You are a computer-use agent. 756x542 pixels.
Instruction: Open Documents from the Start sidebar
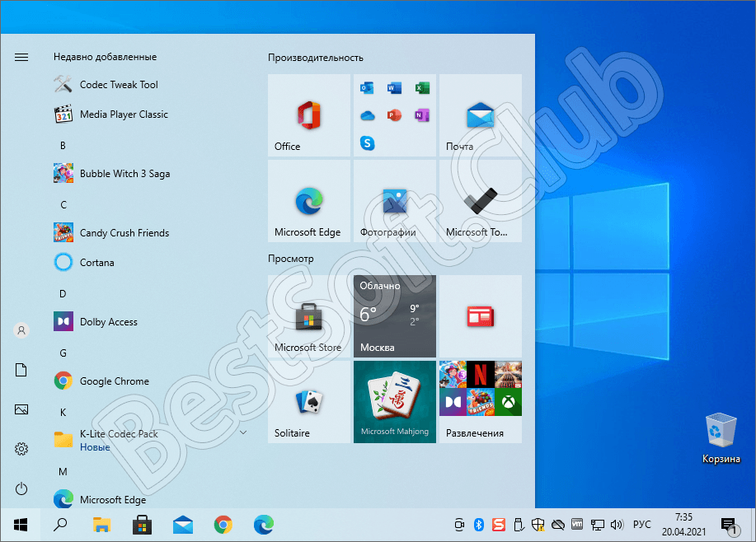21,370
